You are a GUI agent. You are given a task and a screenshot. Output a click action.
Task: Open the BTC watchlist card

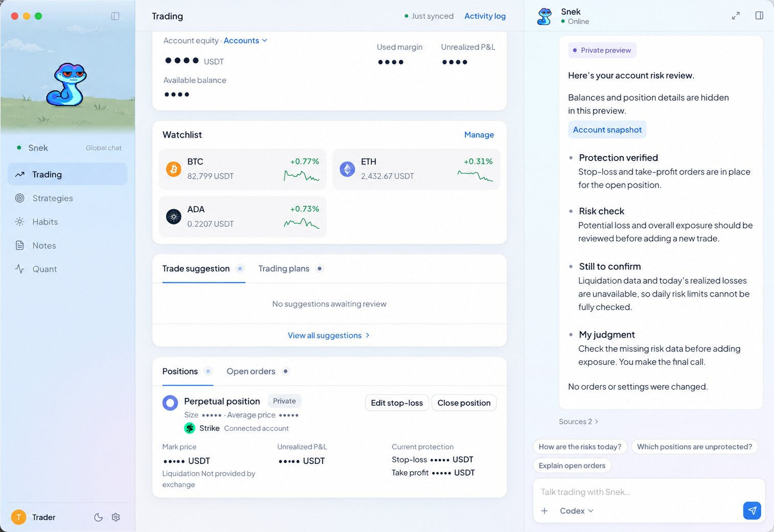[x=242, y=169]
